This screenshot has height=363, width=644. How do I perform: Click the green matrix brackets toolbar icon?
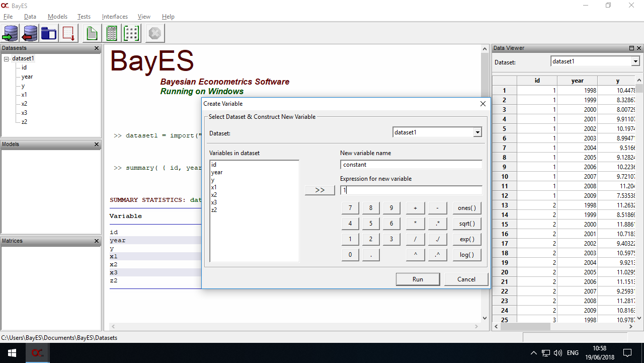tap(131, 34)
